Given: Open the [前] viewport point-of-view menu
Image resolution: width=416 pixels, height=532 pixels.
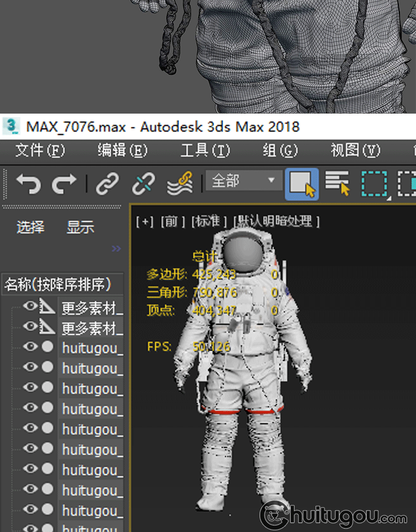Looking at the screenshot, I should [173, 222].
